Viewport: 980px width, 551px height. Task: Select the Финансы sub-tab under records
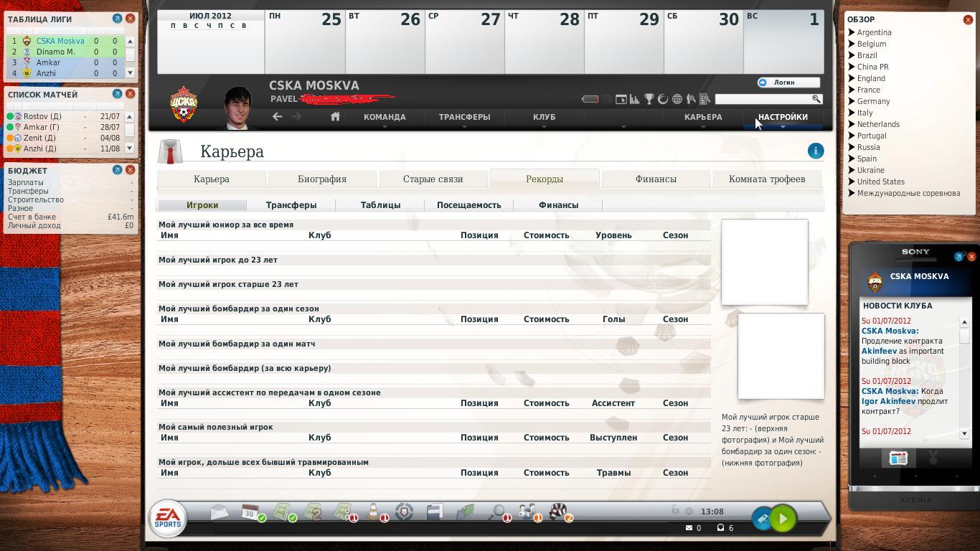(558, 205)
